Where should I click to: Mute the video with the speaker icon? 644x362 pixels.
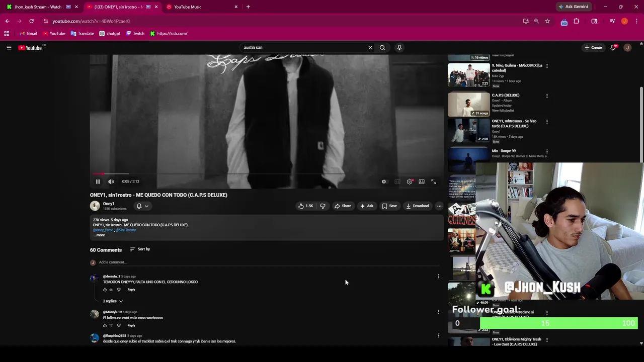pos(111,182)
